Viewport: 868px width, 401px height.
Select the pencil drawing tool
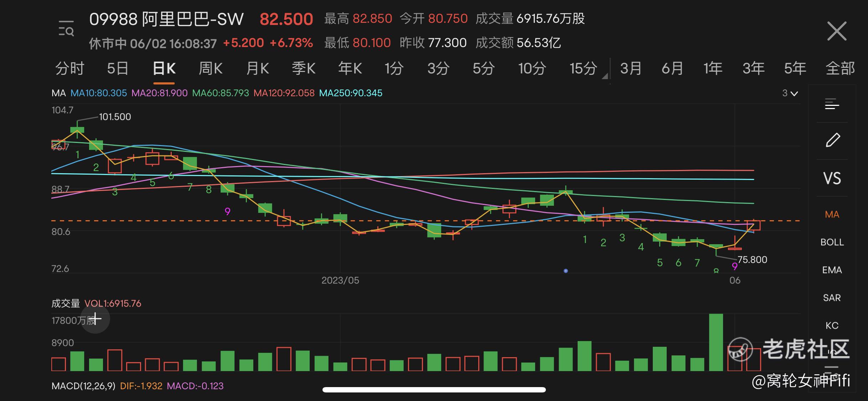click(832, 140)
